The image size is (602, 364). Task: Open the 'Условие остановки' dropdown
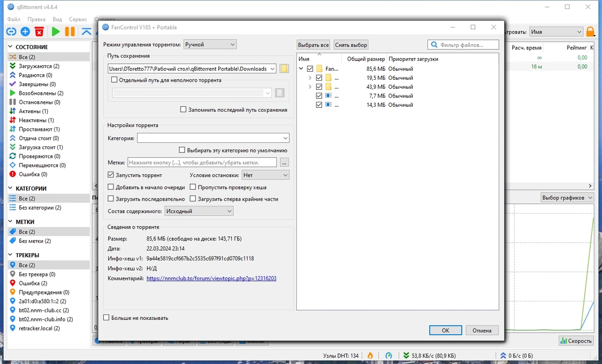[265, 175]
